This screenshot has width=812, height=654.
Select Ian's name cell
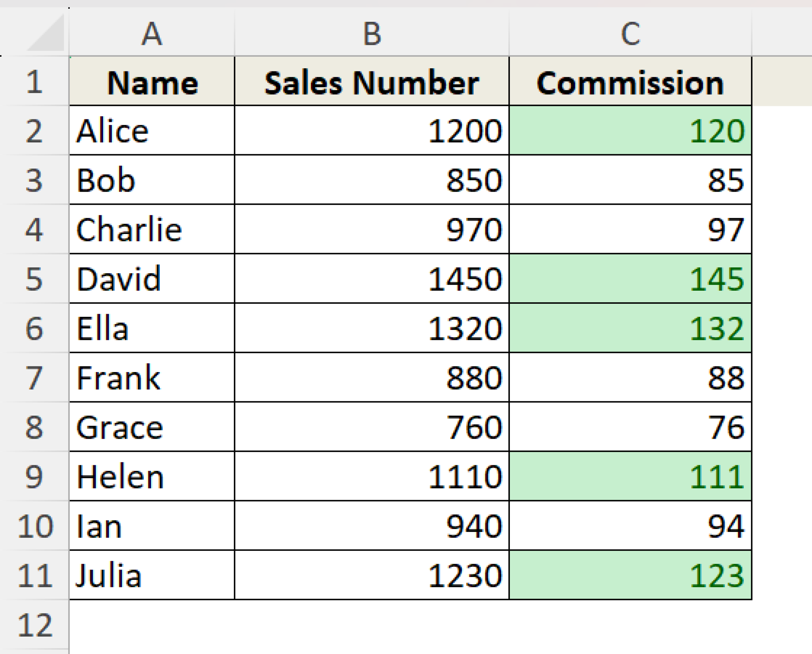tap(153, 526)
